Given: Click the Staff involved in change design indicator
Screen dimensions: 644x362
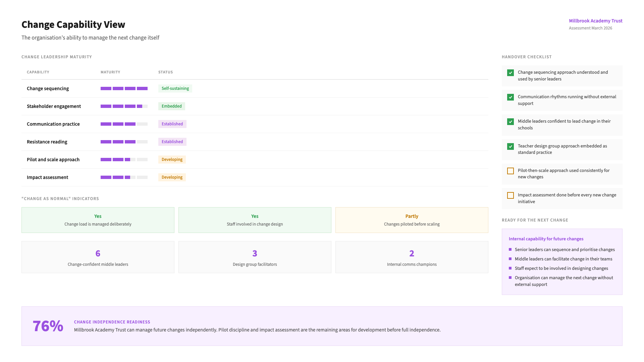Looking at the screenshot, I should coord(255,220).
